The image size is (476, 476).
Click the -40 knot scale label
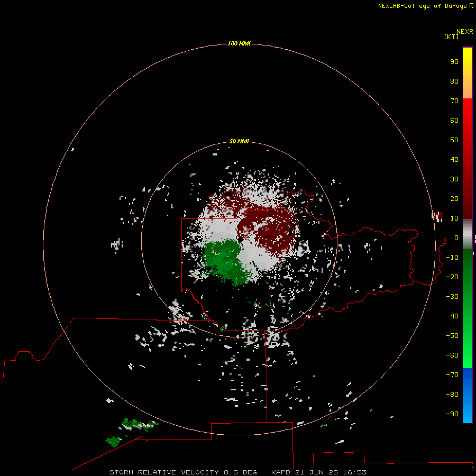point(452,316)
